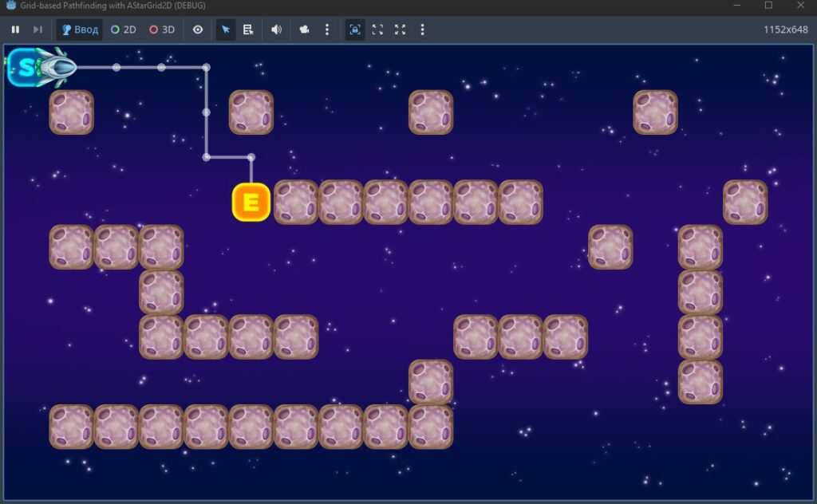This screenshot has height=504, width=817.
Task: Choose the list select mode icon
Action: point(248,30)
